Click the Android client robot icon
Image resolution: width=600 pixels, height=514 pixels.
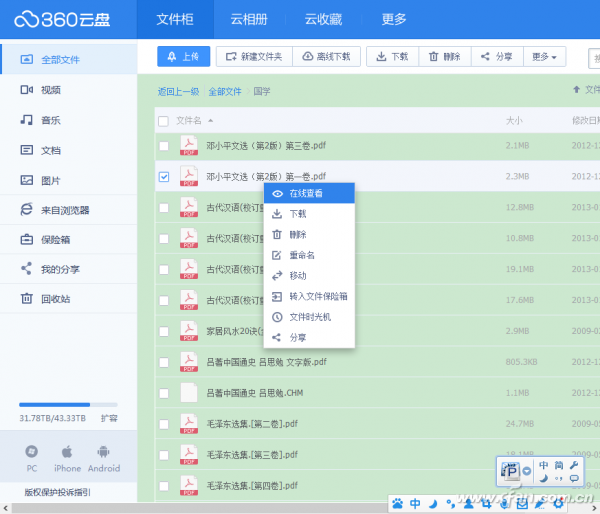[x=103, y=452]
